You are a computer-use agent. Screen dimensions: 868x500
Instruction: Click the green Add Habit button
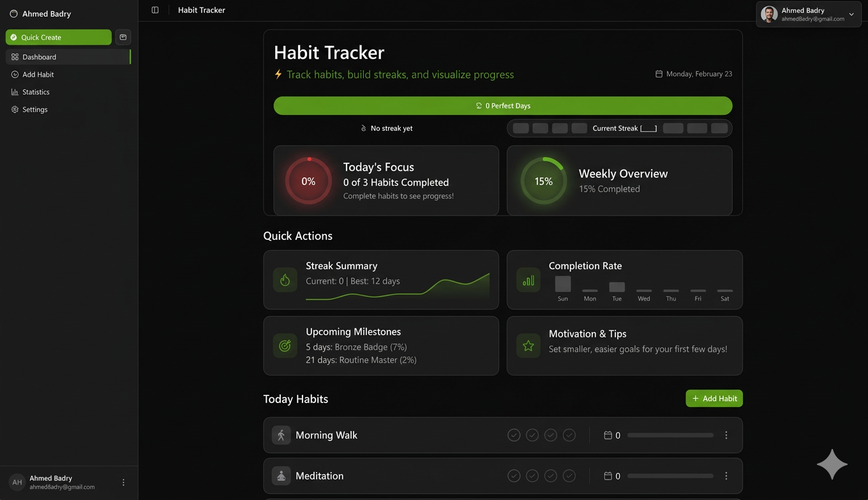pos(714,399)
